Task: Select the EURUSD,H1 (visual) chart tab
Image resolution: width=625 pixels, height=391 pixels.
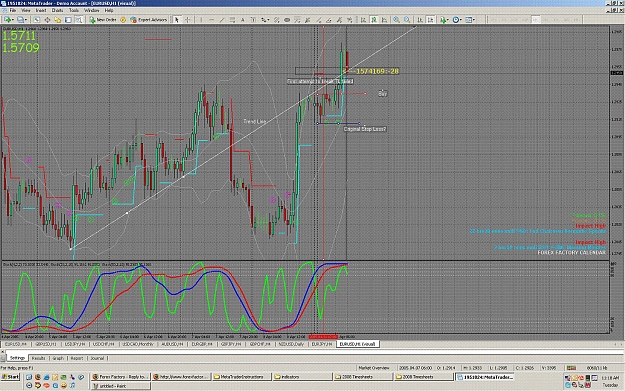Action: (358, 344)
